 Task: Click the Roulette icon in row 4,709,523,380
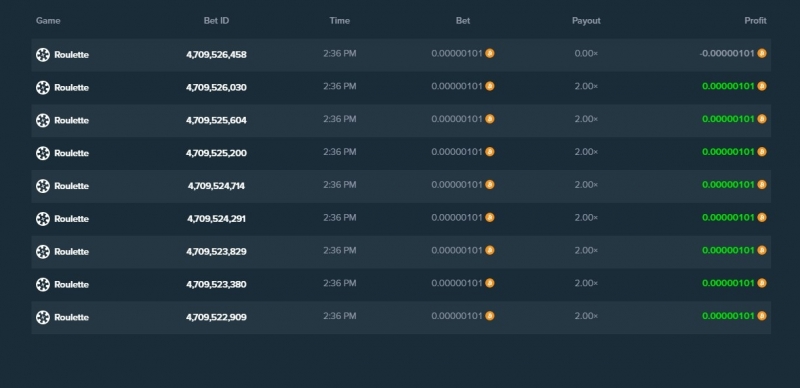(x=43, y=284)
